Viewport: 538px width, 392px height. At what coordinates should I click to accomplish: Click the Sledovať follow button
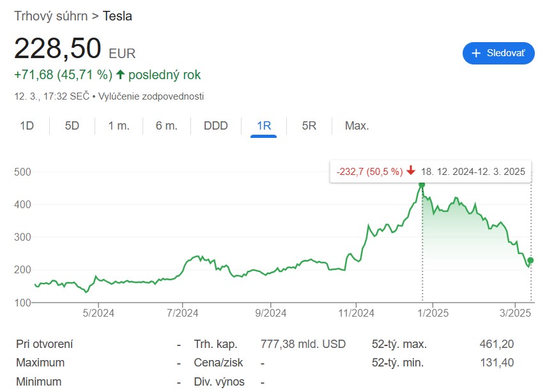498,54
